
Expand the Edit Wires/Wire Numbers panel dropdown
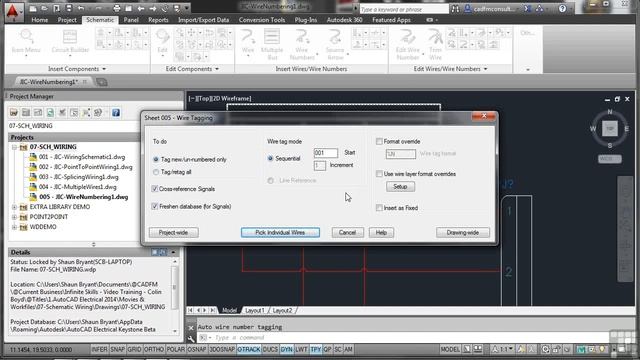point(485,69)
